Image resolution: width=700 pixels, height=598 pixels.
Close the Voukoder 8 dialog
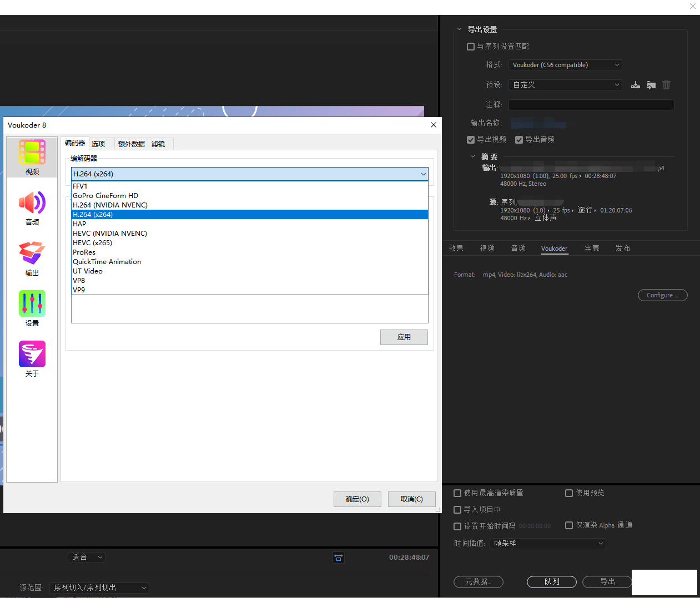coord(434,125)
